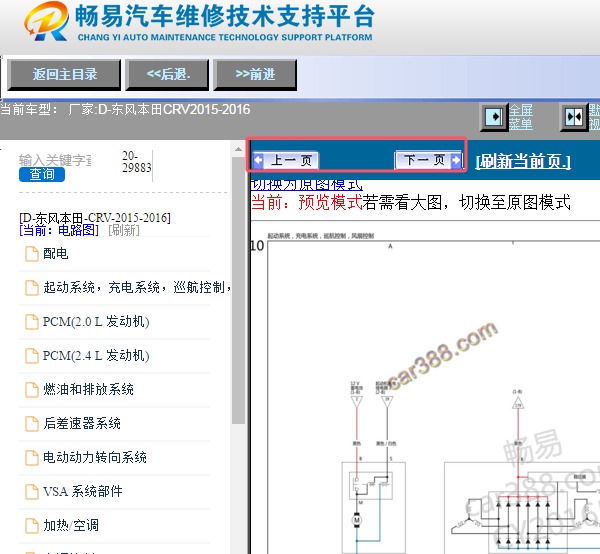Image resolution: width=600 pixels, height=554 pixels.
Task: Click the [D-东风本田-CRV-2015-2016] text
Action: tap(95, 218)
